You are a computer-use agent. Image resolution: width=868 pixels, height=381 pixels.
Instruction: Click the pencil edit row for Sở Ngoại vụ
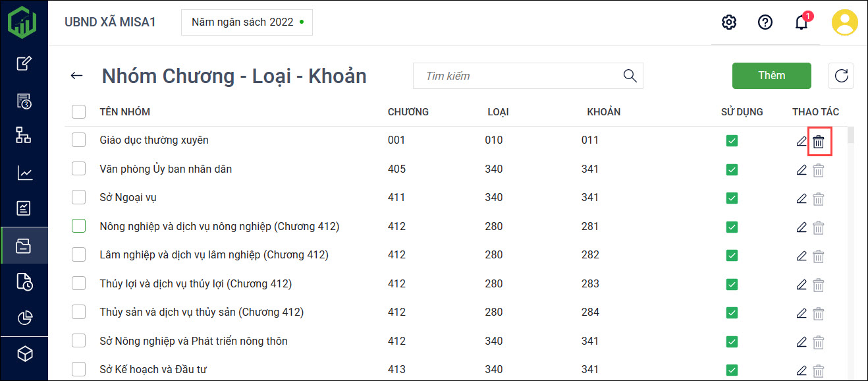801,198
